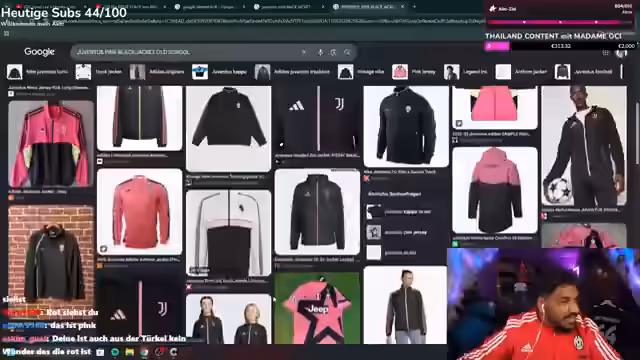The width and height of the screenshot is (640, 360).
Task: Click the voice search microphone icon
Action: coord(320,52)
